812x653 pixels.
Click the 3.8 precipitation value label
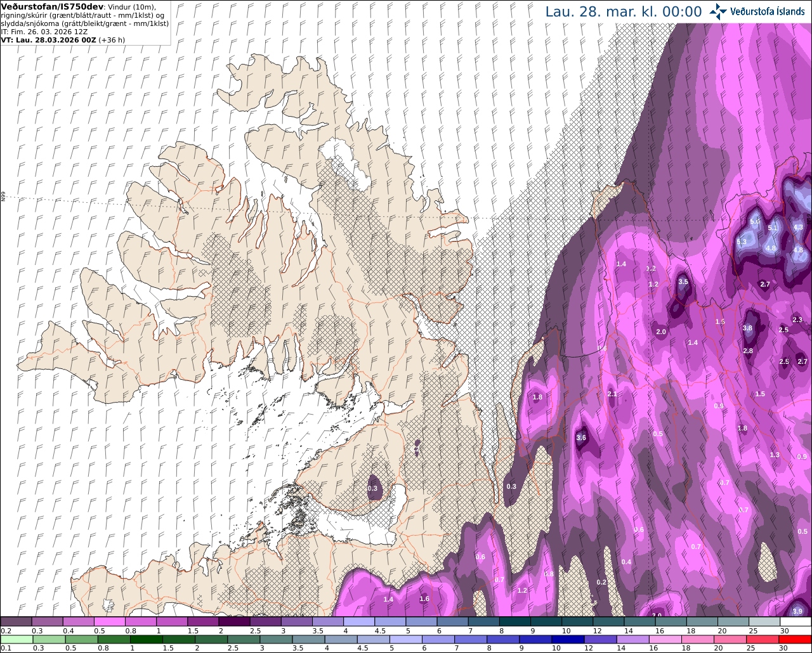(x=747, y=328)
